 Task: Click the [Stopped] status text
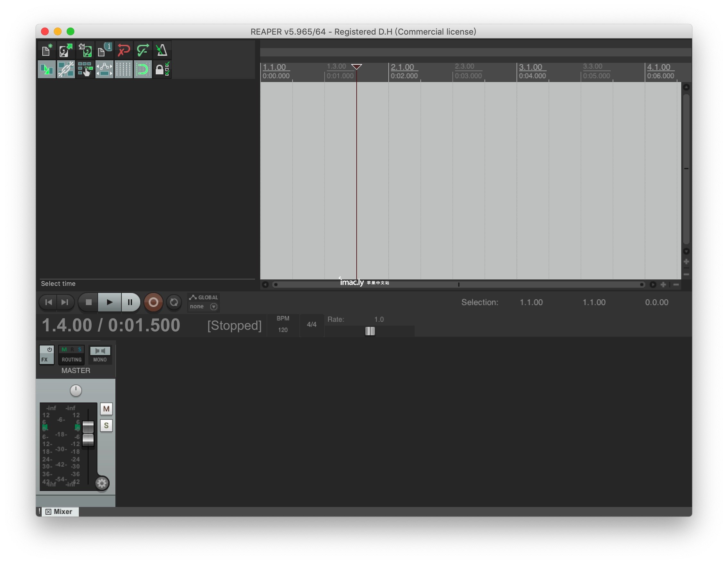tap(234, 326)
